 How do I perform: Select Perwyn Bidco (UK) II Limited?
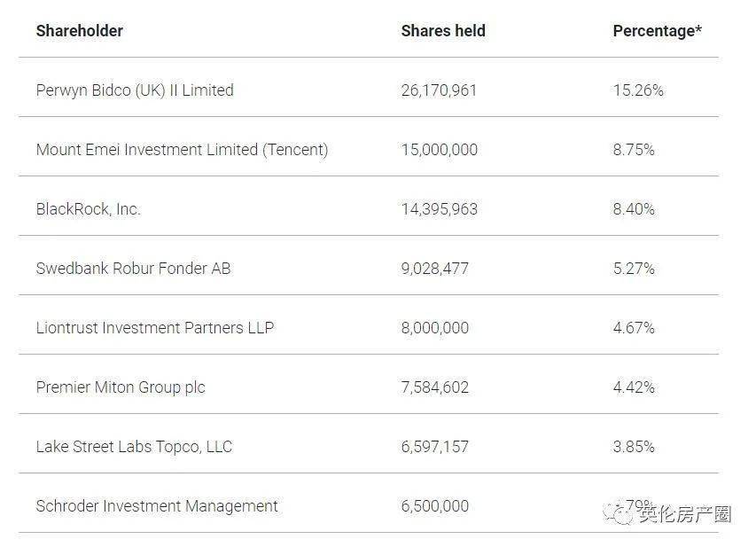click(135, 90)
